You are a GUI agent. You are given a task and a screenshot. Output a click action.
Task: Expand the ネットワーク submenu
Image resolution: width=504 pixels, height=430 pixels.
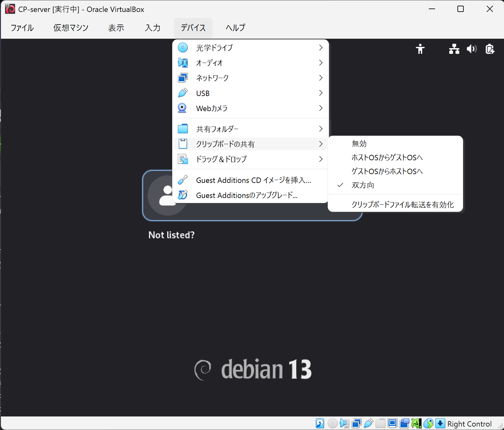pos(251,78)
